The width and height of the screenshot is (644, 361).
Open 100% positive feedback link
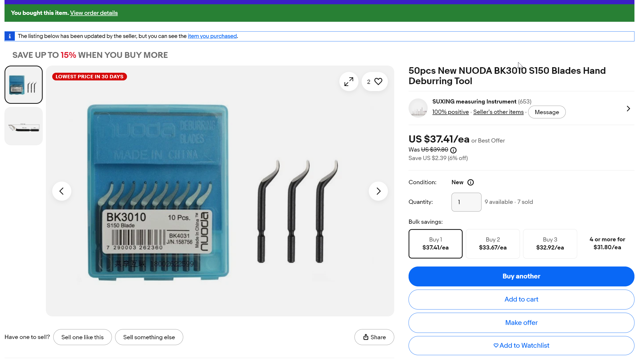tap(450, 112)
